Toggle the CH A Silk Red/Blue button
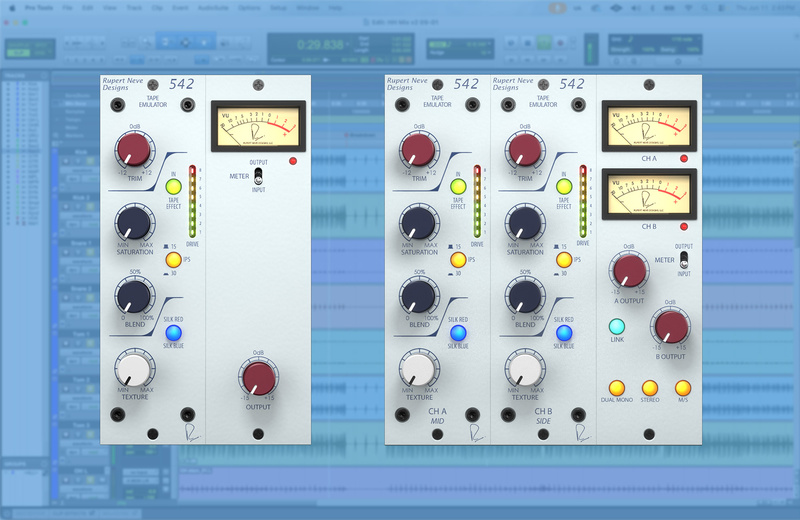This screenshot has height=520, width=800. (458, 333)
